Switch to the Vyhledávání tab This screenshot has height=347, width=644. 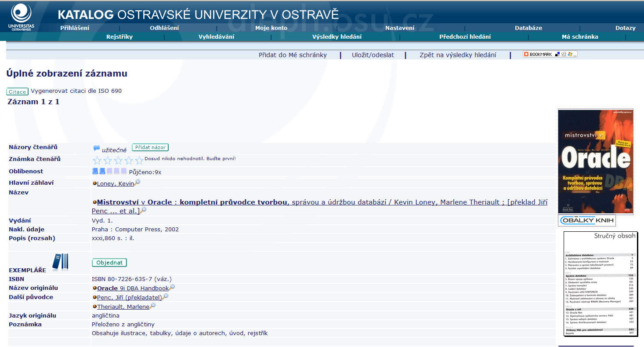(216, 37)
